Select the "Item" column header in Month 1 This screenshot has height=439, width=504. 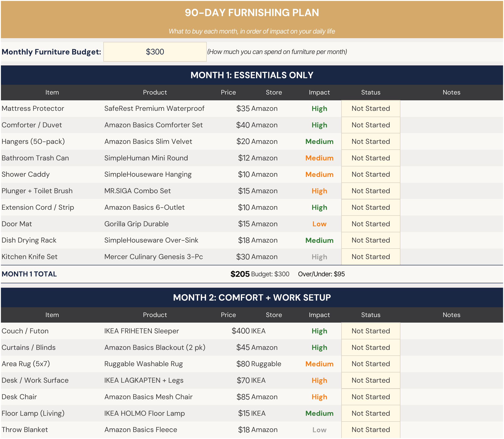pyautogui.click(x=52, y=92)
